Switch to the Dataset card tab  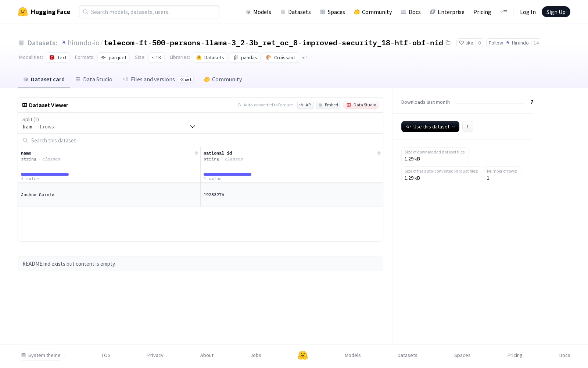click(x=44, y=79)
